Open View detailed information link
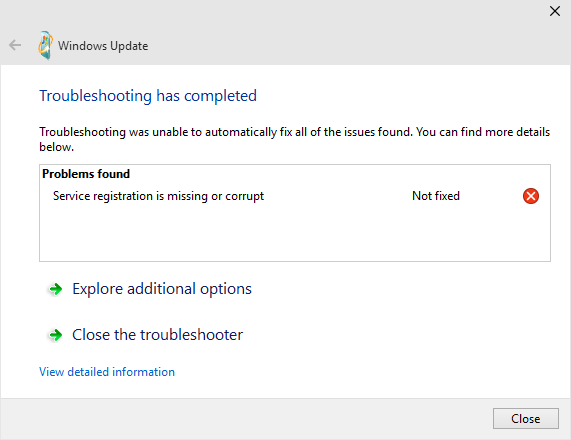 coord(107,372)
